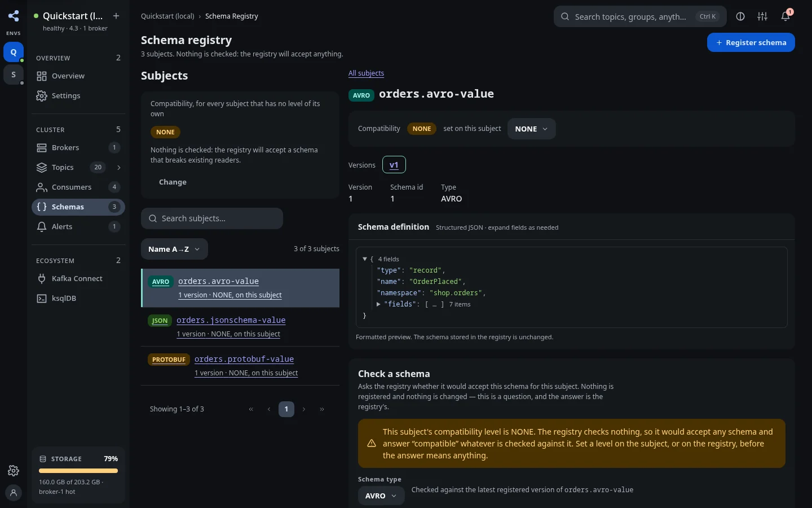Click the app logo above ENVS
Screen dimensions: 812x508
click(x=14, y=16)
